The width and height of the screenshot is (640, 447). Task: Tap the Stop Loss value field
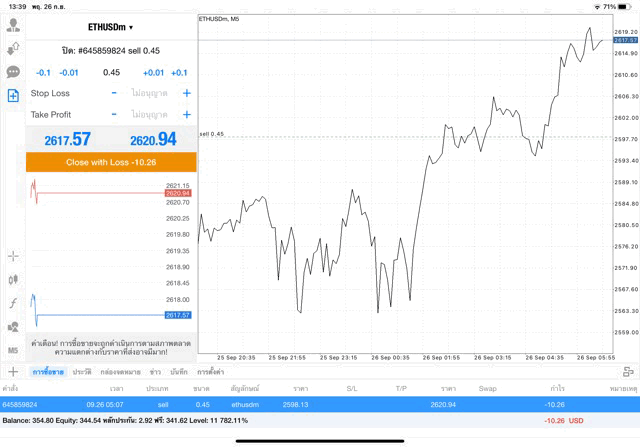coord(148,93)
